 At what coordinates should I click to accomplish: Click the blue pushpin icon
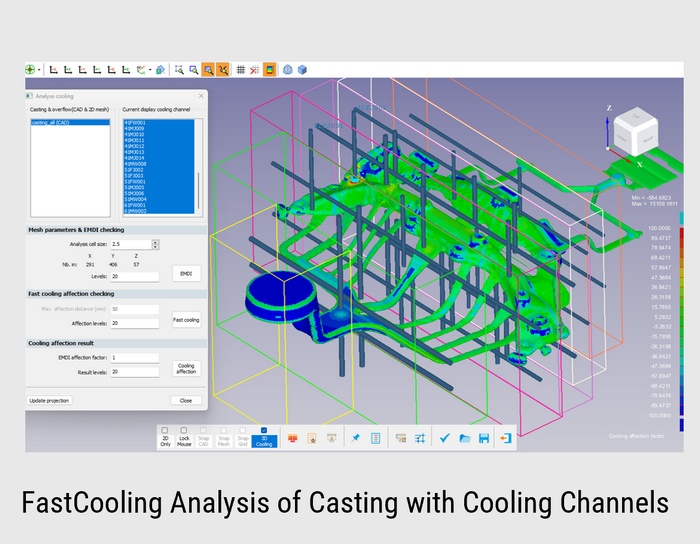click(356, 438)
